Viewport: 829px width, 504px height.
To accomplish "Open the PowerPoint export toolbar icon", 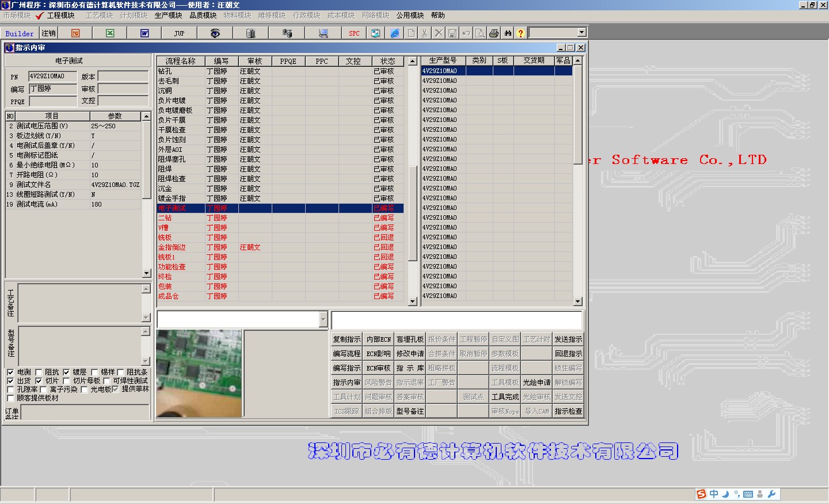I will (x=75, y=33).
